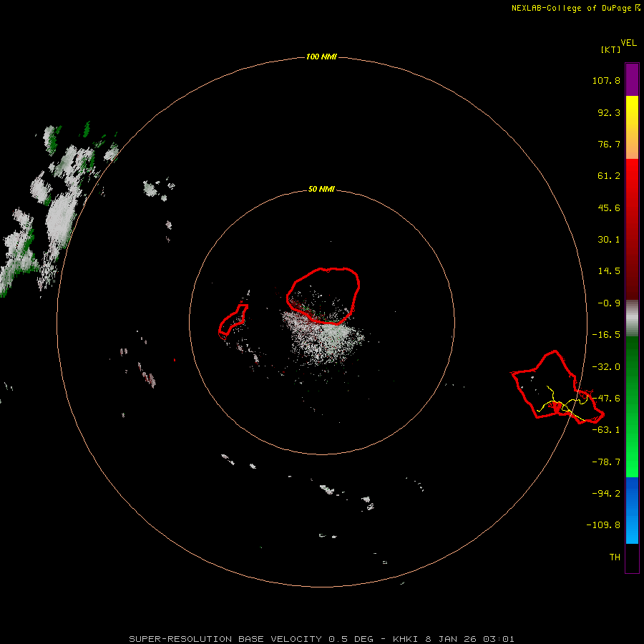Click the -47.6 velocity scale value
Viewport: 644px width, 644px height.
[x=606, y=399]
